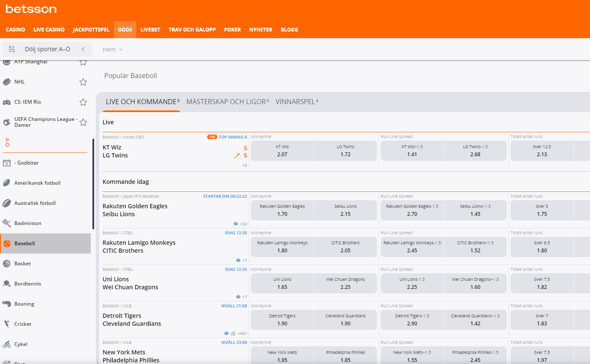Image resolution: width=590 pixels, height=364 pixels.
Task: Favorite NHL with its star toggle
Action: pyautogui.click(x=83, y=81)
